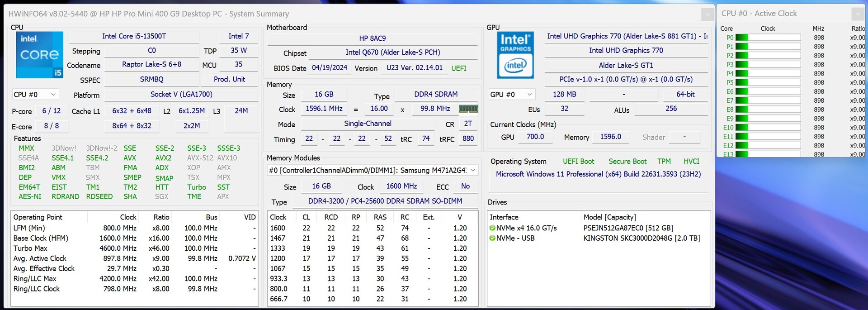Close the CPU #0 Active Clock window

(858, 14)
